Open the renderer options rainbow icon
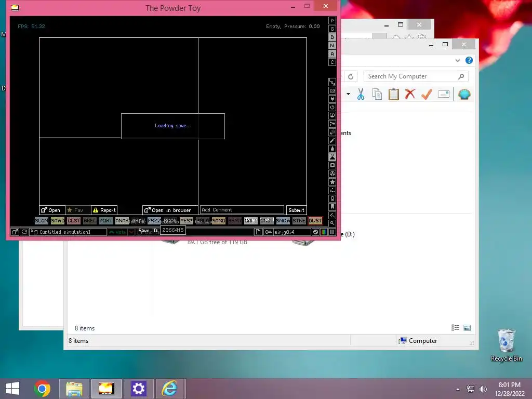The image size is (532, 399). coord(324,232)
